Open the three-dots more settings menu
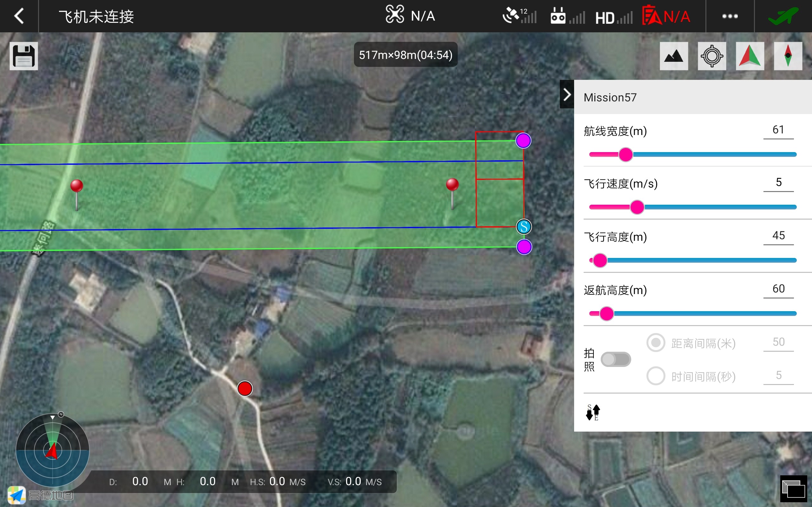Image resolution: width=812 pixels, height=507 pixels. (x=730, y=16)
